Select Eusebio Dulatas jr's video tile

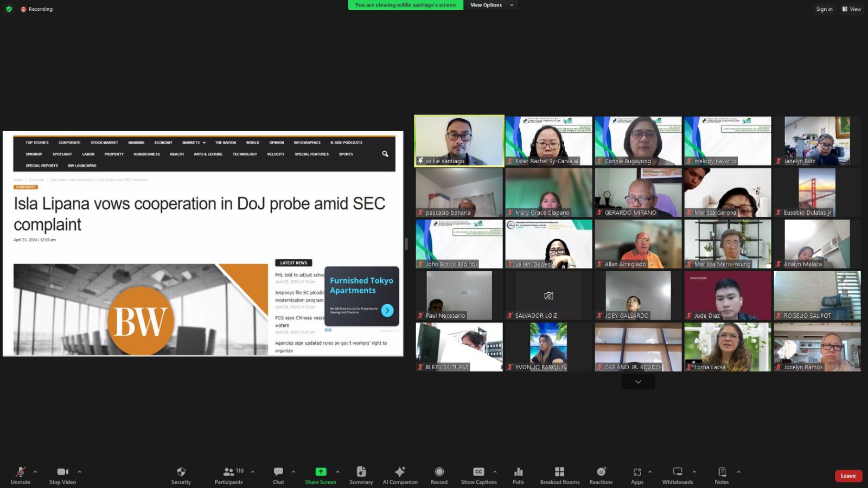(x=817, y=192)
